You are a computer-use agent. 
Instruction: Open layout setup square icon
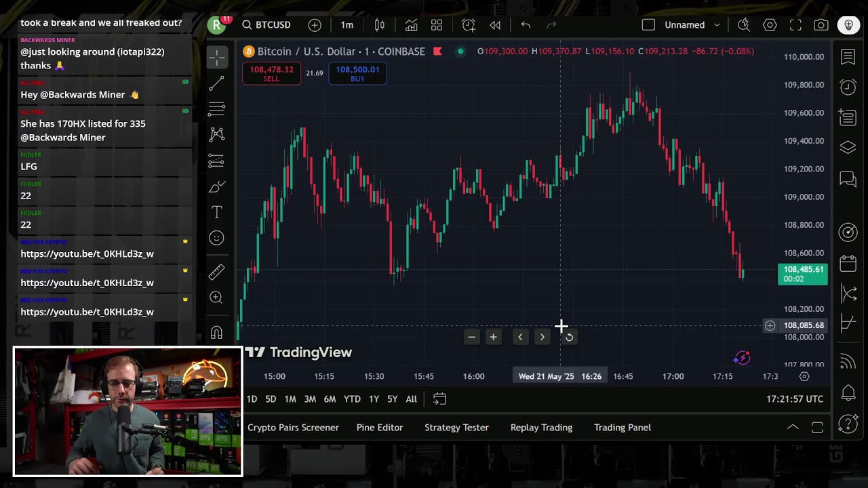pos(648,25)
